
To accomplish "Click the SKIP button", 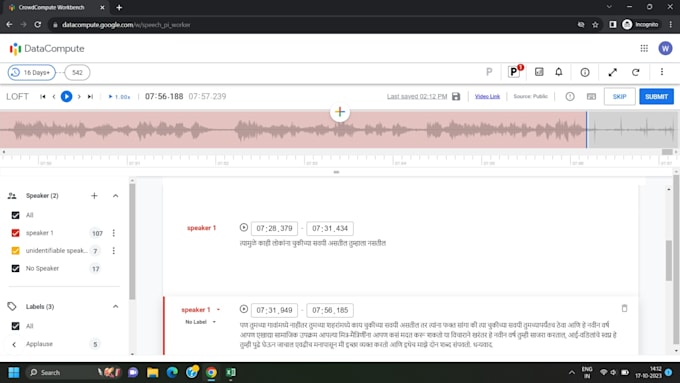I will (619, 96).
